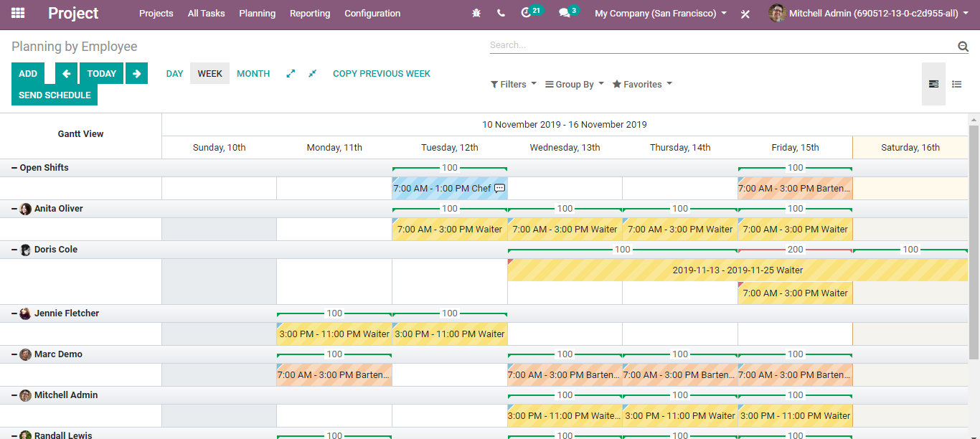
Task: Open blue Chef shift on Tuesday
Action: tap(450, 189)
